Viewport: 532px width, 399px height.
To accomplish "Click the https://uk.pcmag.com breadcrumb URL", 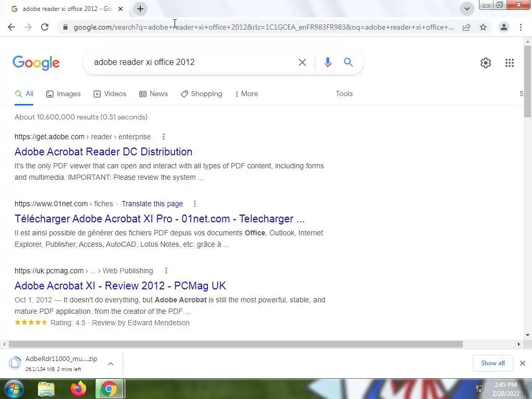I will [x=49, y=271].
